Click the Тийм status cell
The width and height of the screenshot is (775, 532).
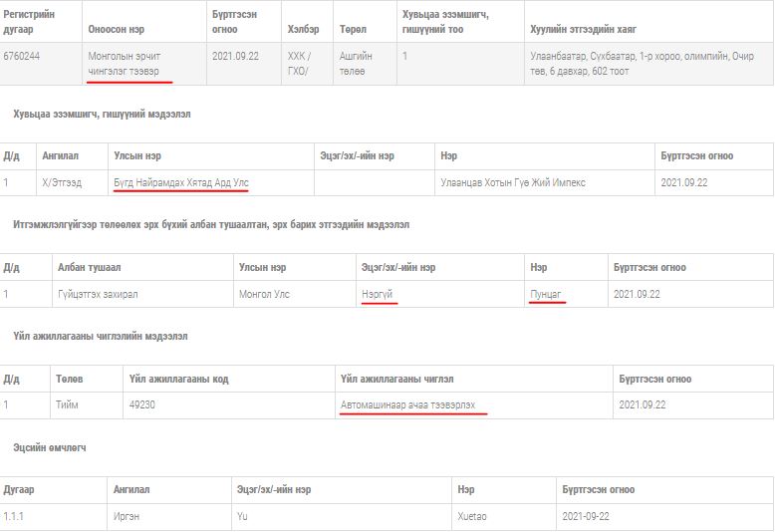tap(68, 404)
